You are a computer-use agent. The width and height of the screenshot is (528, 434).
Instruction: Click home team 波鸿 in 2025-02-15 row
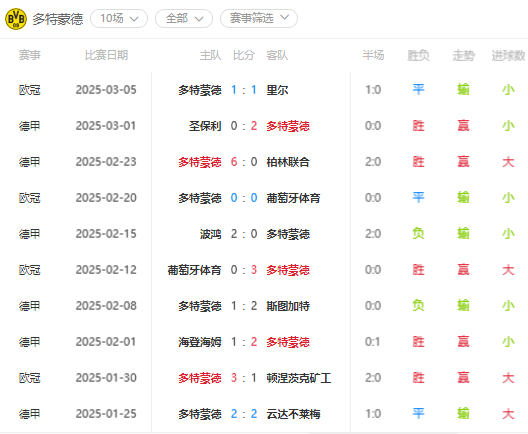pos(210,234)
